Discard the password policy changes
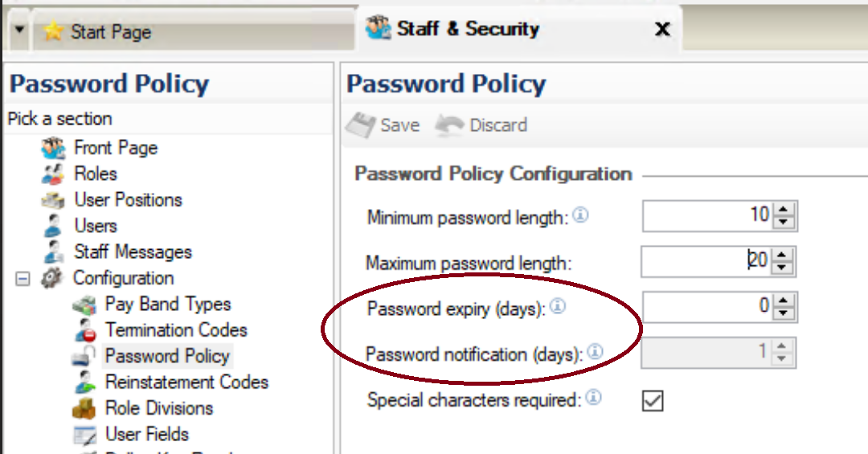The width and height of the screenshot is (868, 454). (x=481, y=125)
